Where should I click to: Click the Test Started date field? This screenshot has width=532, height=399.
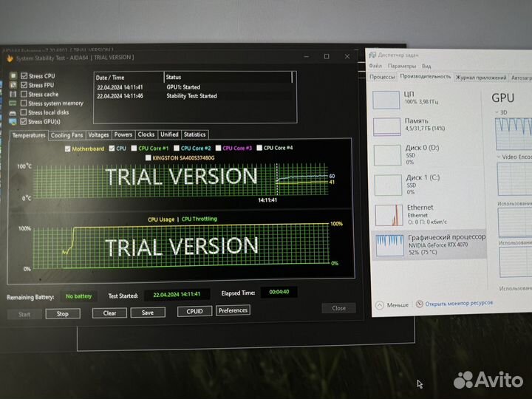click(x=177, y=295)
